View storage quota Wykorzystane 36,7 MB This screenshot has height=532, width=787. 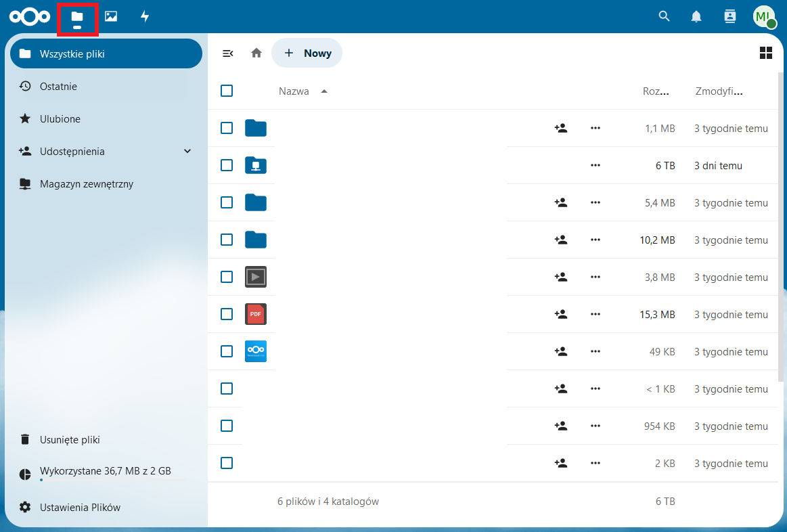click(x=106, y=472)
